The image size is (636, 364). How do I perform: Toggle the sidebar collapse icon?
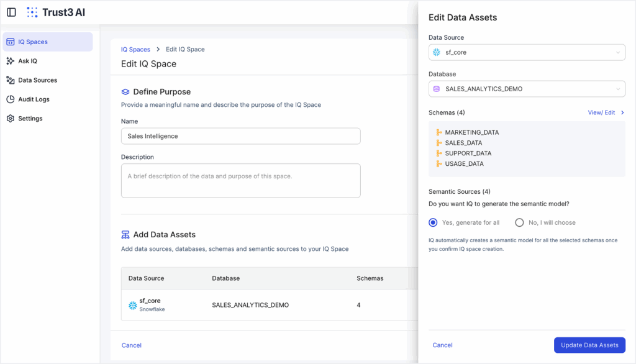click(11, 12)
